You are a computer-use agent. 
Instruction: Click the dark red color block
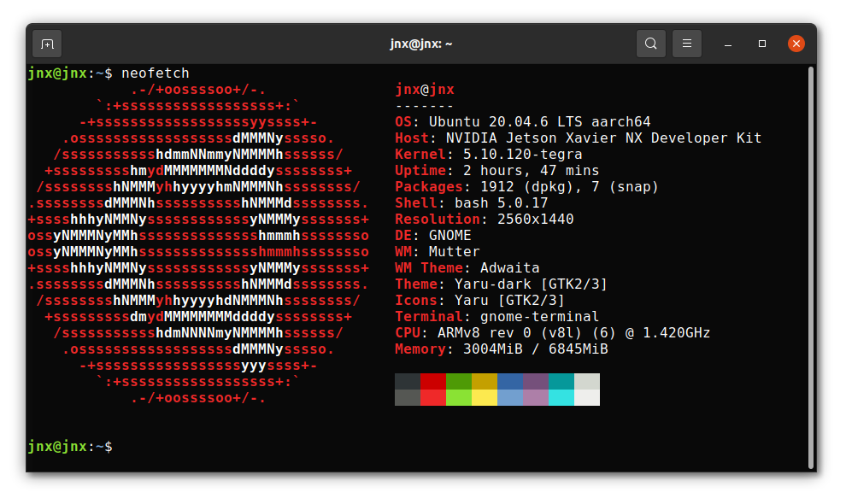433,382
